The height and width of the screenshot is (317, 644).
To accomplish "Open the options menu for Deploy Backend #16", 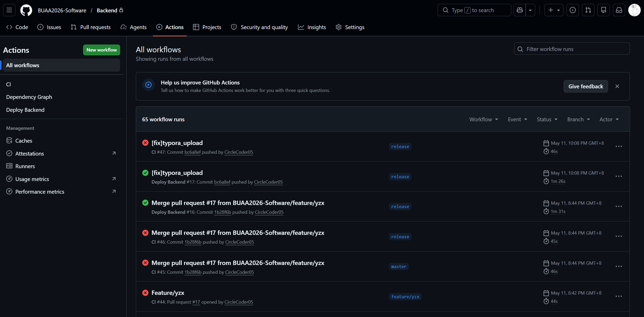I will (x=619, y=207).
